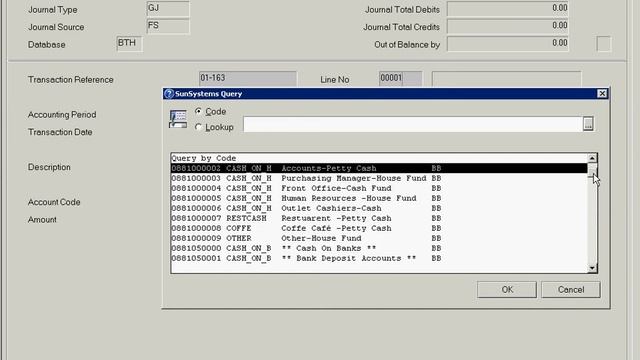The height and width of the screenshot is (360, 640).
Task: Select row 0881000007 Restuarent -Petty Cash
Action: 379,218
